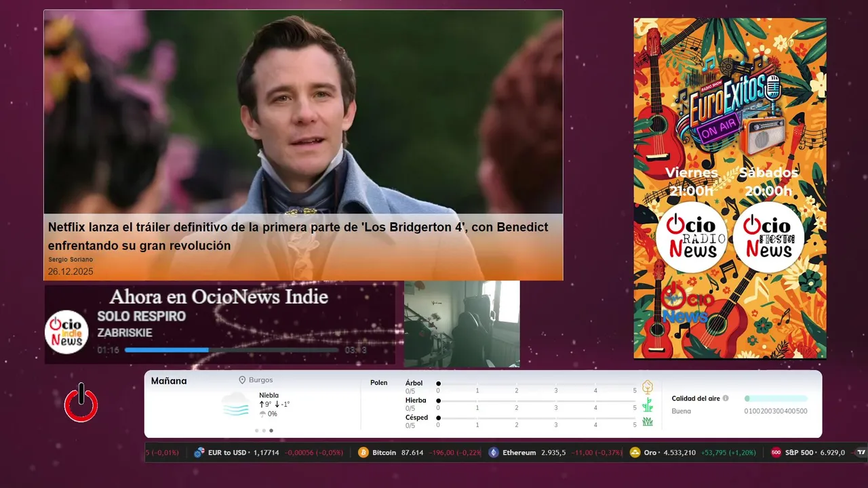
Task: Select the first weather carousel dot
Action: pyautogui.click(x=256, y=430)
